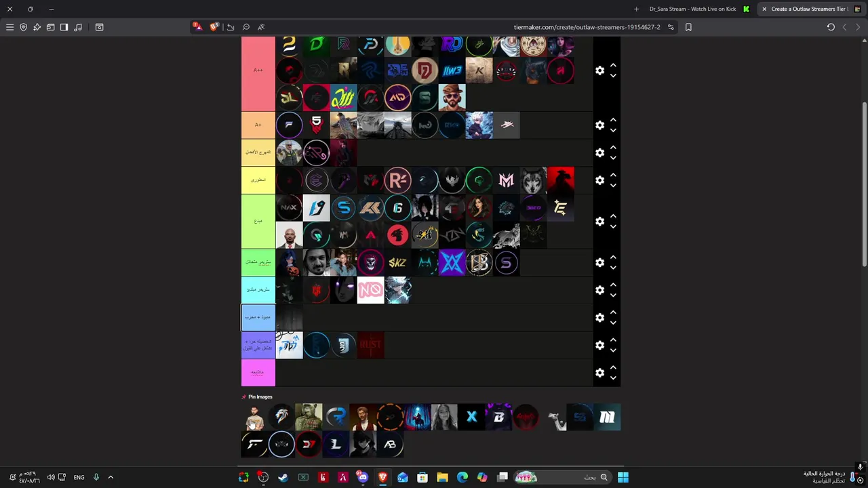Viewport: 868px width, 488px height.
Task: Select the L logo in Pin Images
Action: (x=336, y=445)
